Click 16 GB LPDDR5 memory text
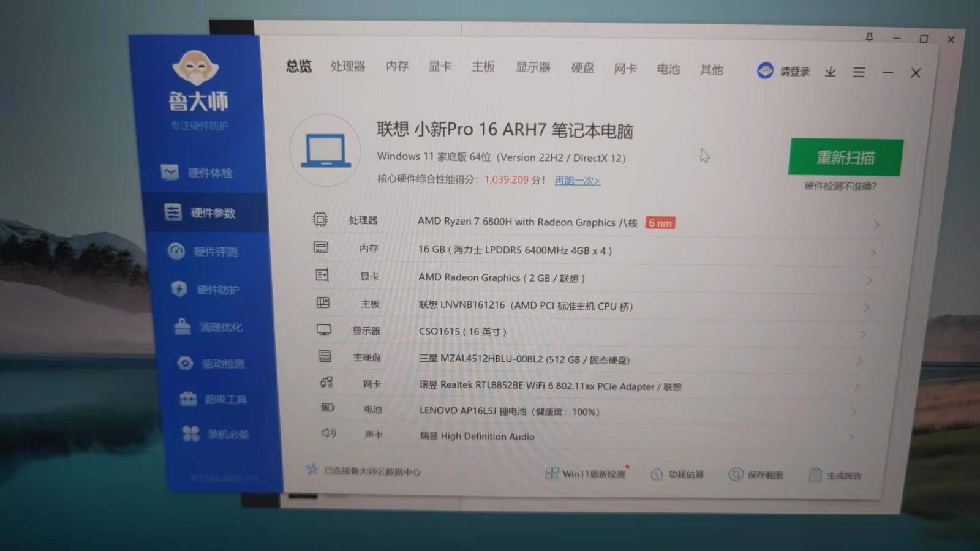The height and width of the screenshot is (551, 980). 514,250
